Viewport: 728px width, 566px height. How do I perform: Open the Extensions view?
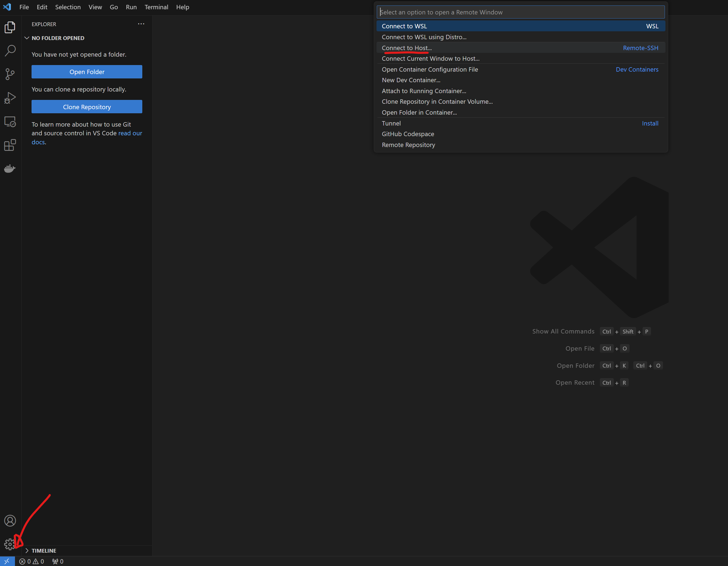10,145
